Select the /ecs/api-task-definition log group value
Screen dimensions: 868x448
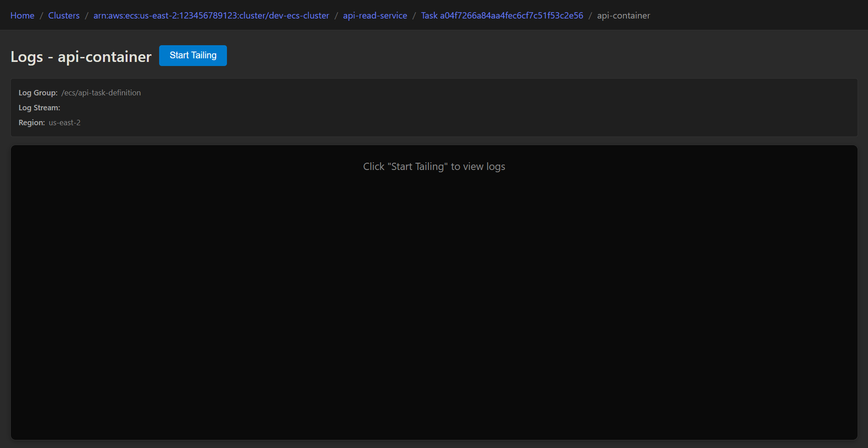tap(101, 93)
